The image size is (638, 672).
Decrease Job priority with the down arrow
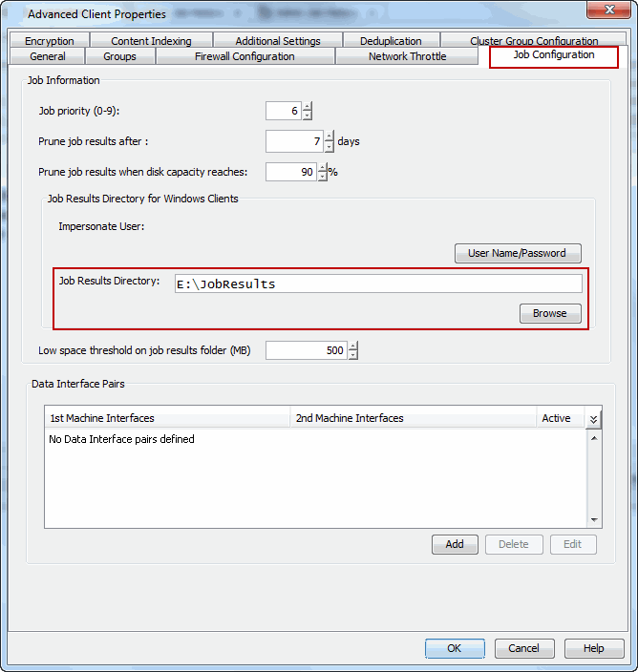click(307, 115)
